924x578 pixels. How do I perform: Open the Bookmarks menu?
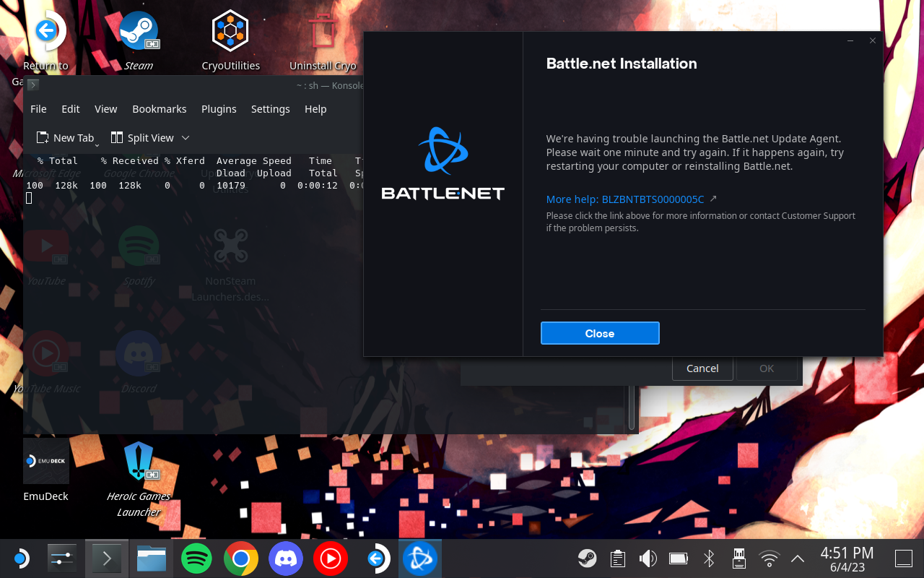coord(159,109)
